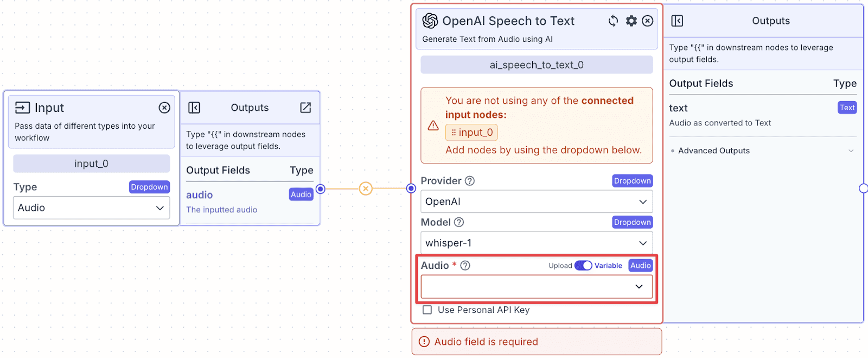The height and width of the screenshot is (358, 868).
Task: Click the input_0 chip in warning
Action: click(471, 133)
